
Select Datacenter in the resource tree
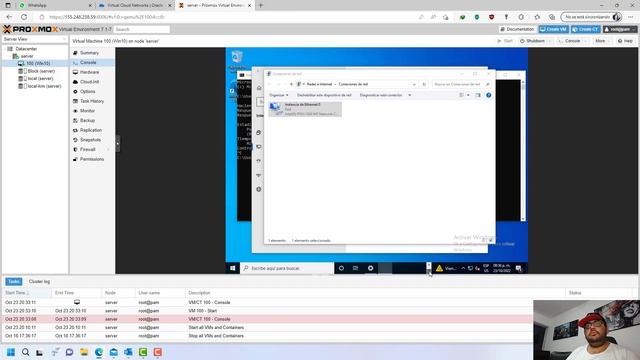pyautogui.click(x=26, y=49)
